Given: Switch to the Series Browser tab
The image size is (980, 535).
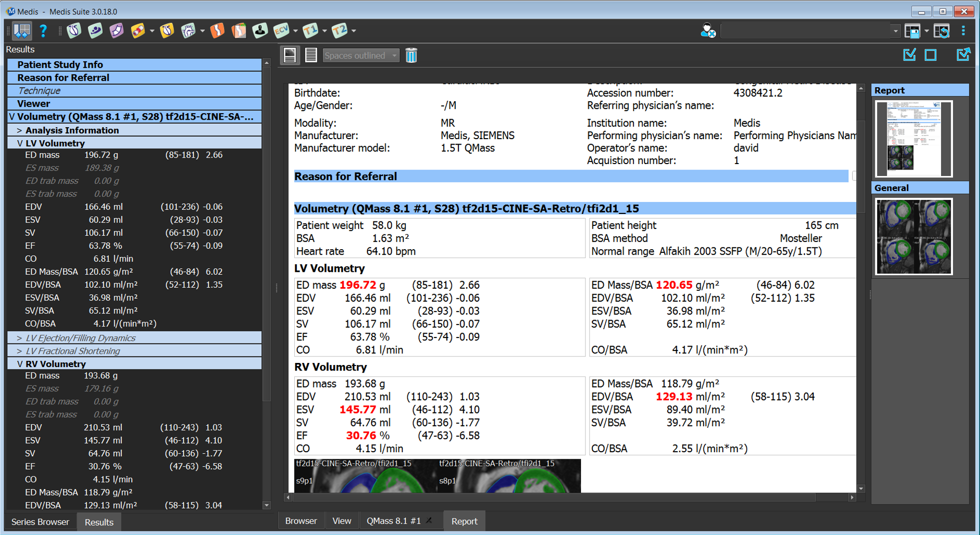Looking at the screenshot, I should click(40, 522).
